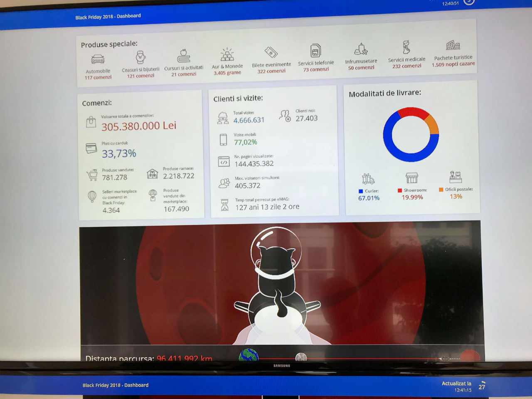Click the Oficii postale clerk icon
The image size is (532, 399).
(x=456, y=177)
